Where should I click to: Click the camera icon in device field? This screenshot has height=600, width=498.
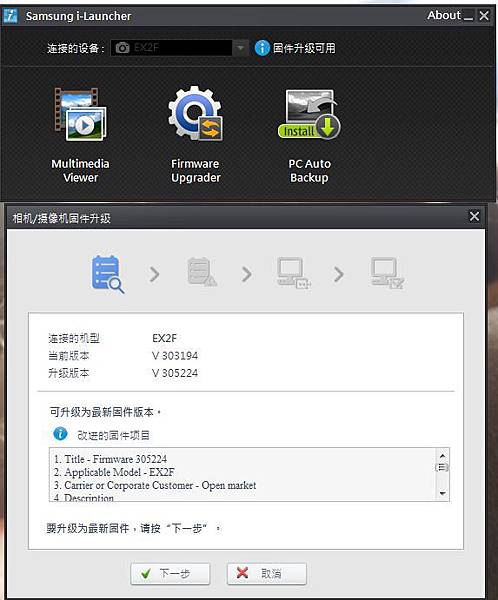click(x=122, y=48)
